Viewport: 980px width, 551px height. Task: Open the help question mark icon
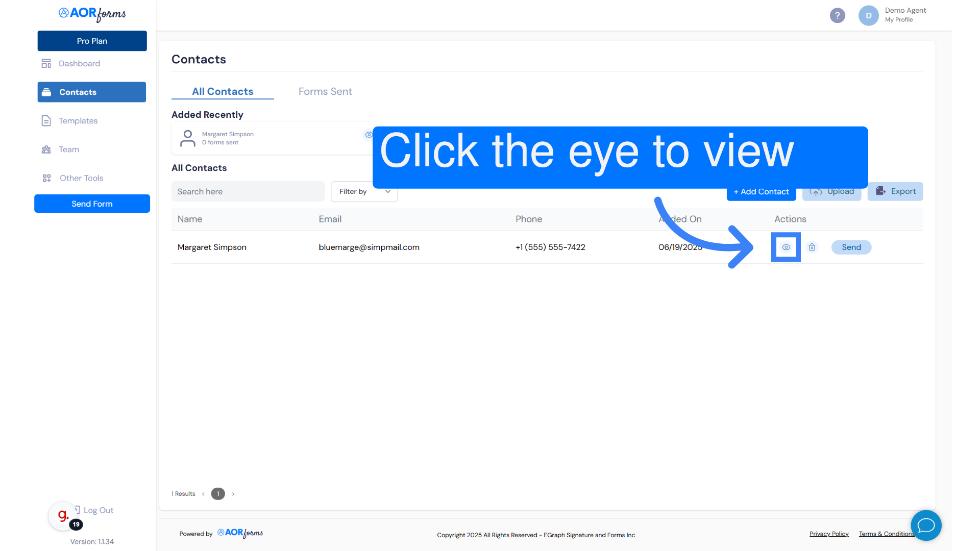(837, 15)
